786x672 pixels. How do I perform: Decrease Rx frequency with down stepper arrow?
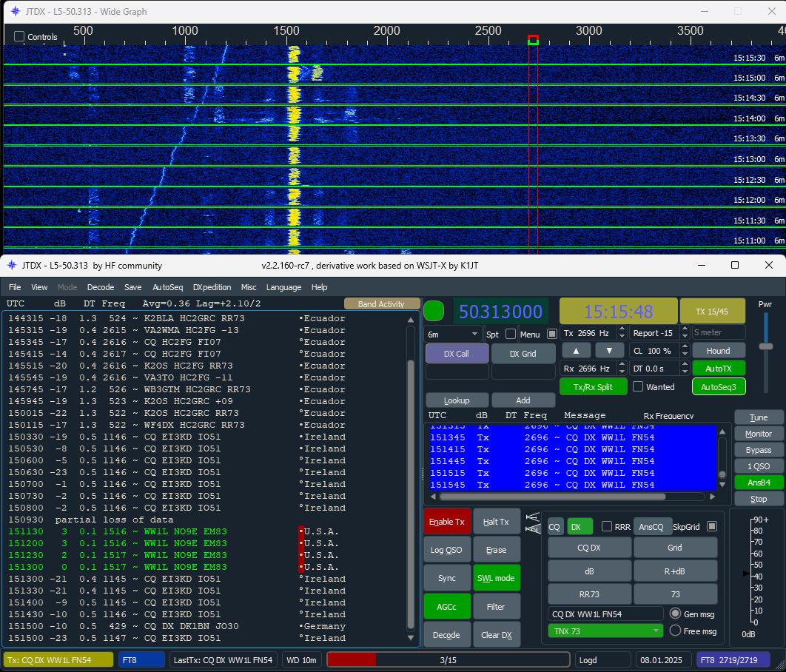click(x=622, y=372)
